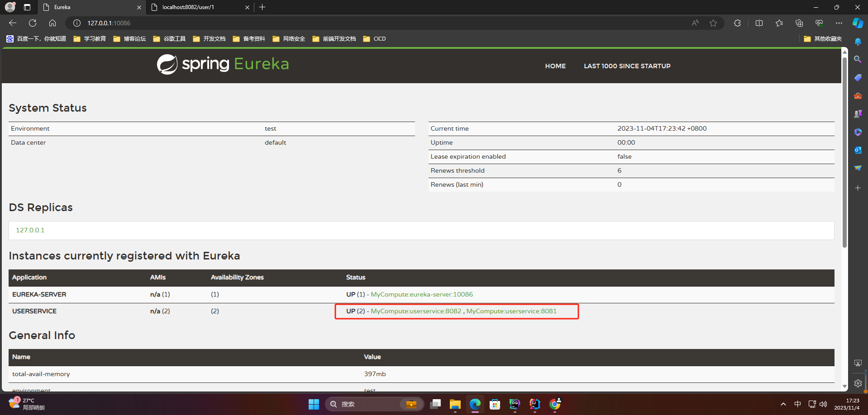
Task: Open DataGrip from taskbar
Action: pos(515,404)
